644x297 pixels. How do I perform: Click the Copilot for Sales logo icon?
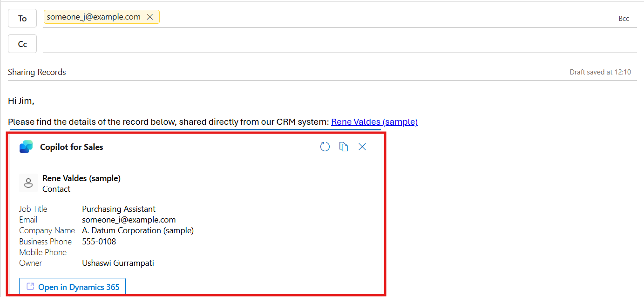(26, 147)
